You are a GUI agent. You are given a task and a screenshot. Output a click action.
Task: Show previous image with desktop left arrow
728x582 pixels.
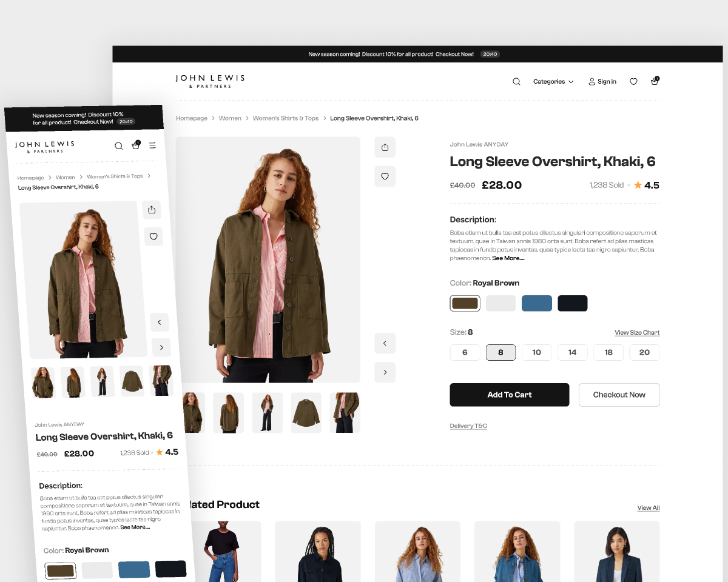pos(385,343)
